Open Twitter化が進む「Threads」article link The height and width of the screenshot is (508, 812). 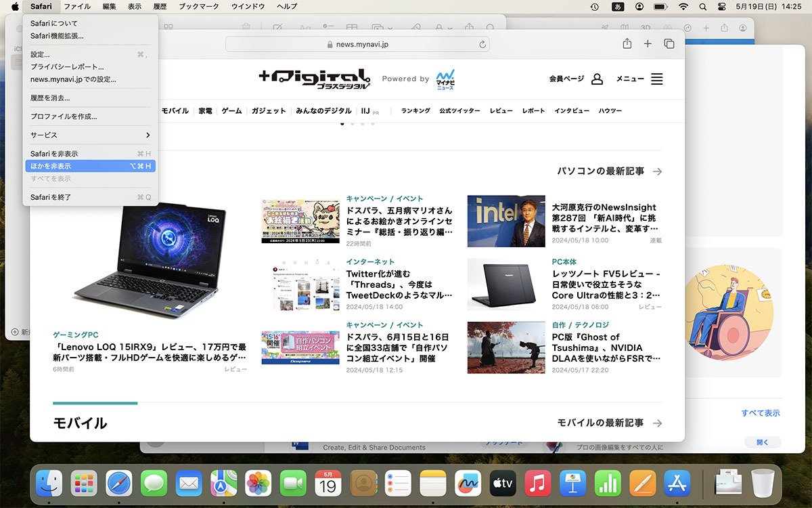[x=399, y=284]
